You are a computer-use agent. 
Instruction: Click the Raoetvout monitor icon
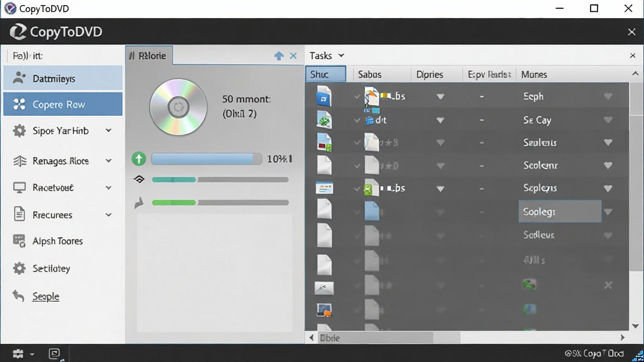pos(19,187)
